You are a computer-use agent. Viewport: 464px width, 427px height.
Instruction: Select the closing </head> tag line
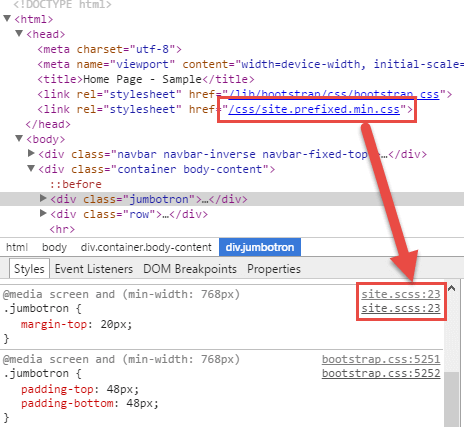pos(48,124)
